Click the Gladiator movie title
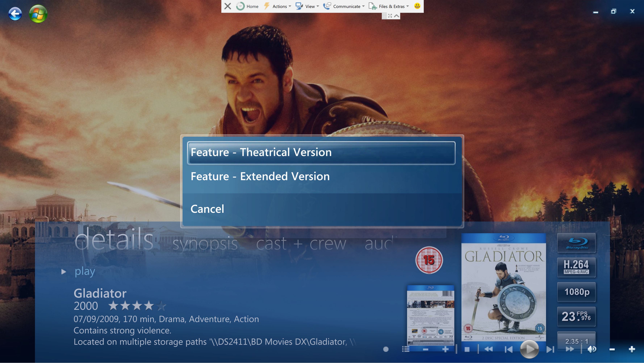The height and width of the screenshot is (363, 644). point(100,293)
